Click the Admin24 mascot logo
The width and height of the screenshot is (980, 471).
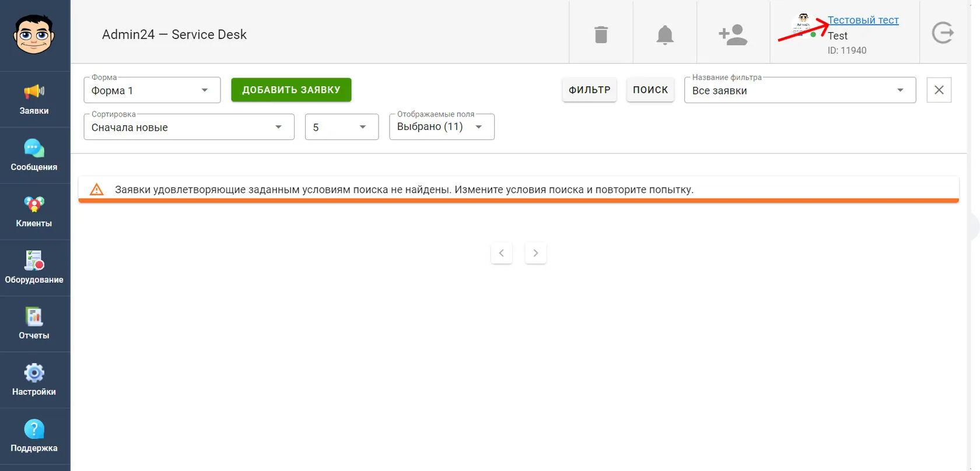coord(34,34)
